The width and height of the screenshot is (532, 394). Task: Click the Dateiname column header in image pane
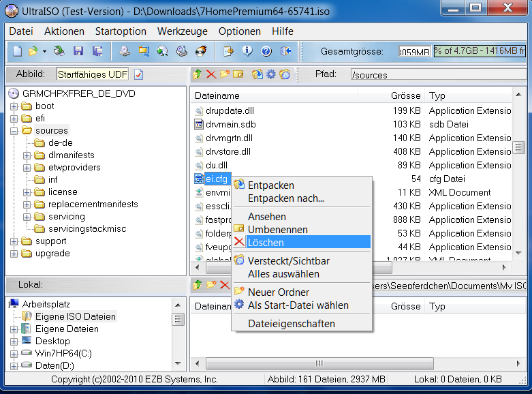274,96
